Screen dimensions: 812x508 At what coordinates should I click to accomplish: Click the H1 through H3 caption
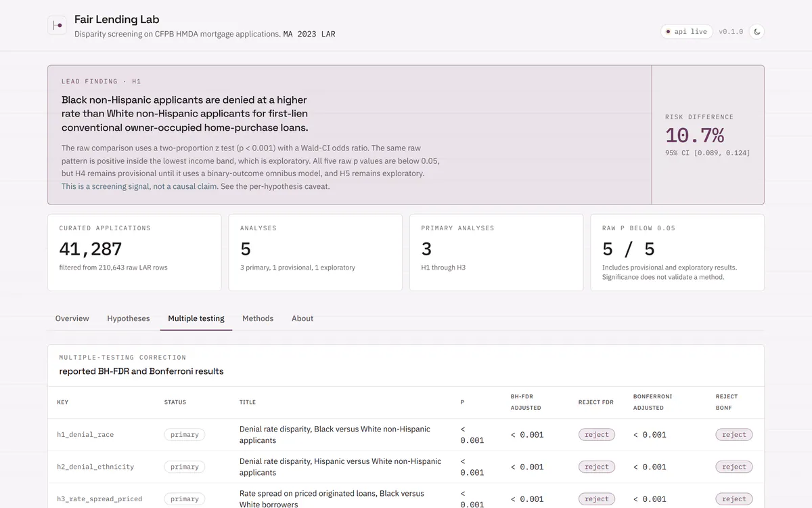[443, 268]
